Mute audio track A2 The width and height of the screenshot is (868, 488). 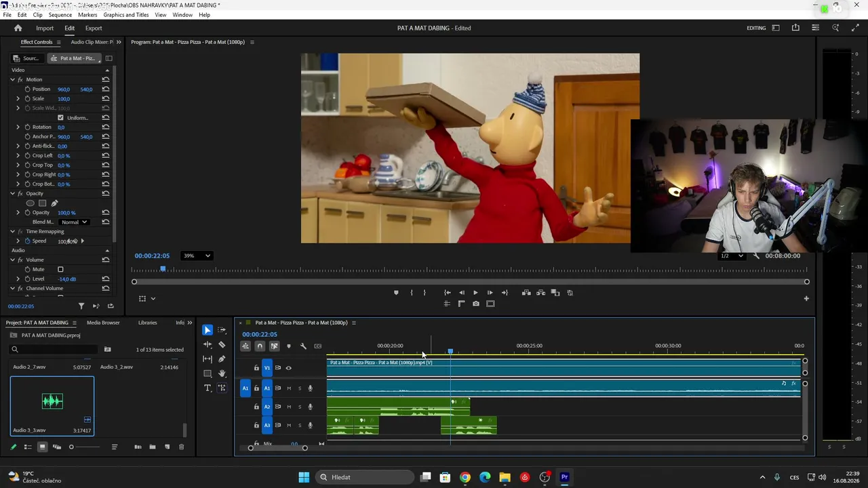pyautogui.click(x=289, y=407)
